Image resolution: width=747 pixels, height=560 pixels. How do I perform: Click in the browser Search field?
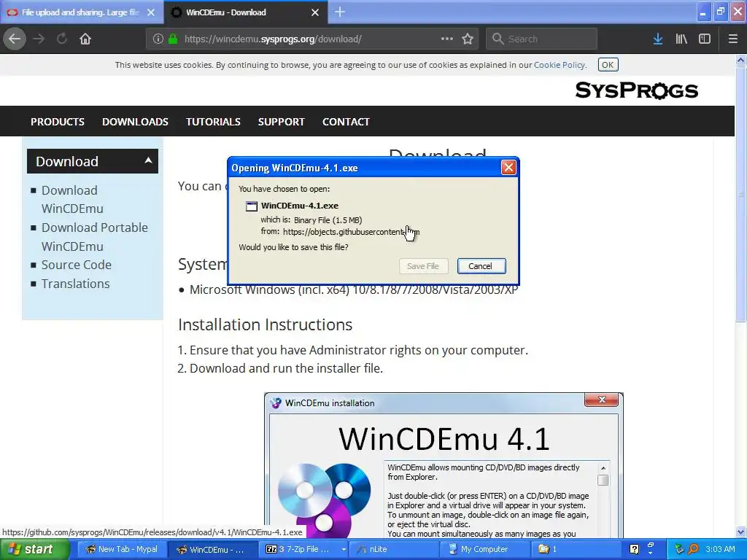(x=542, y=39)
